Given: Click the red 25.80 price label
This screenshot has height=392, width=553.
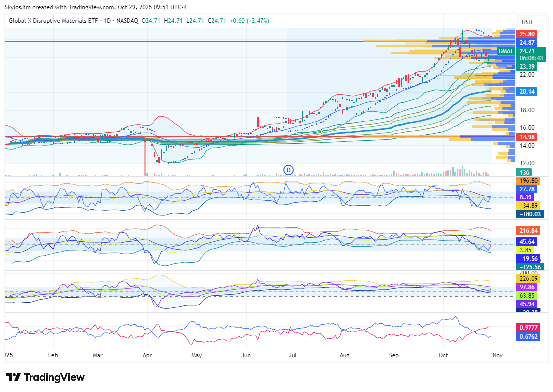Looking at the screenshot, I should coord(527,34).
